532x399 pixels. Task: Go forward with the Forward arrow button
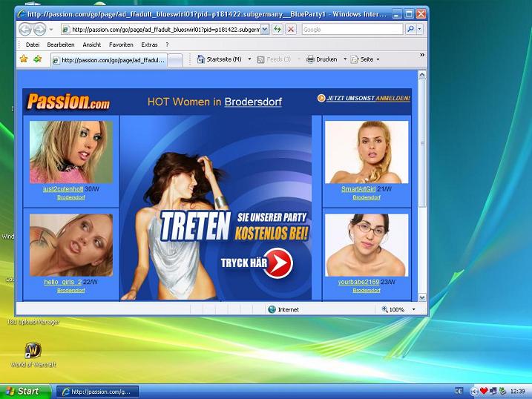click(39, 30)
